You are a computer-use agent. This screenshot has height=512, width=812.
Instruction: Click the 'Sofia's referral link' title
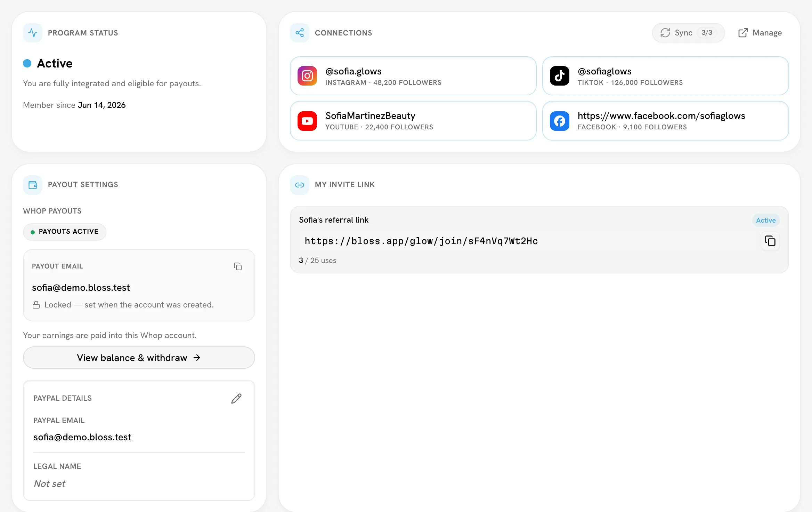point(334,220)
